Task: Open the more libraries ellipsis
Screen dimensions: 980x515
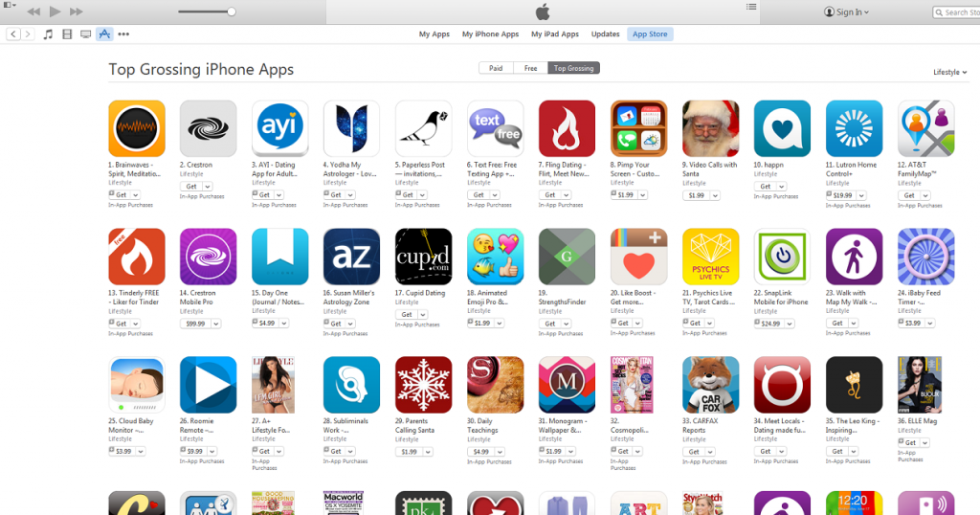Action: pyautogui.click(x=123, y=34)
